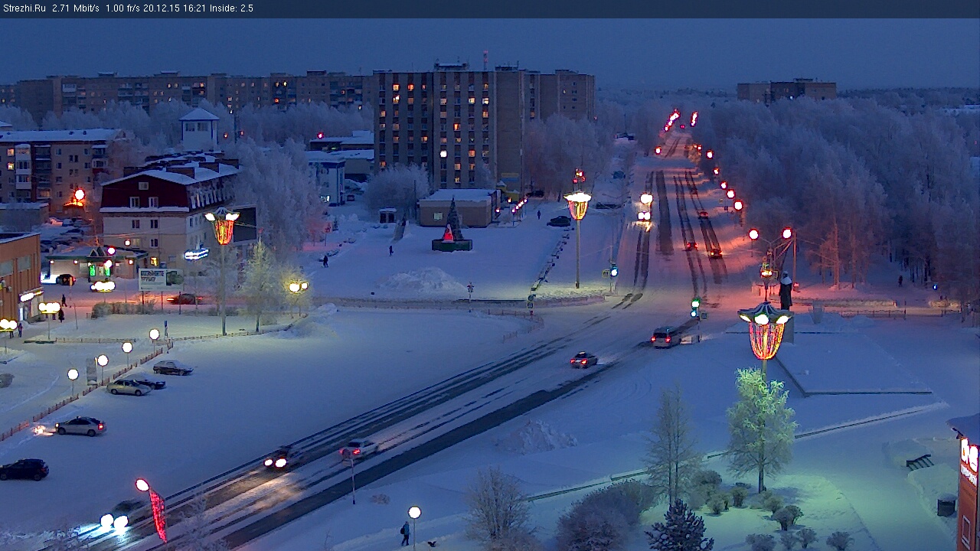Select the 2.71 Mbit/s bitrate readout
This screenshot has width=980, height=551.
click(76, 8)
